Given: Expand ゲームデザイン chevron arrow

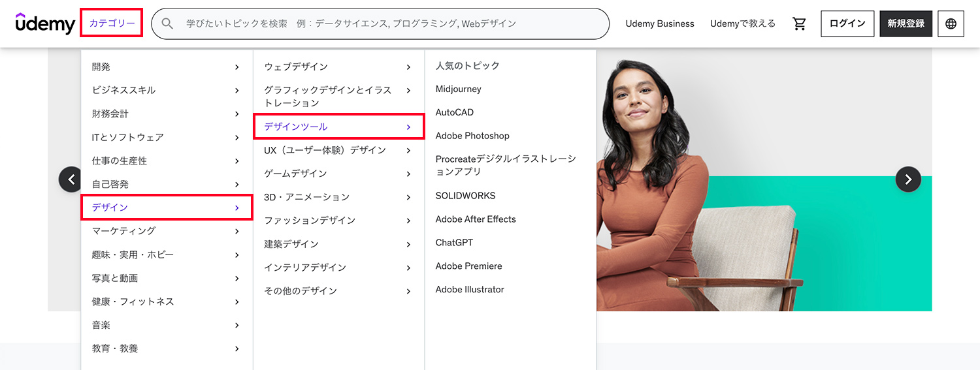Looking at the screenshot, I should pos(408,174).
